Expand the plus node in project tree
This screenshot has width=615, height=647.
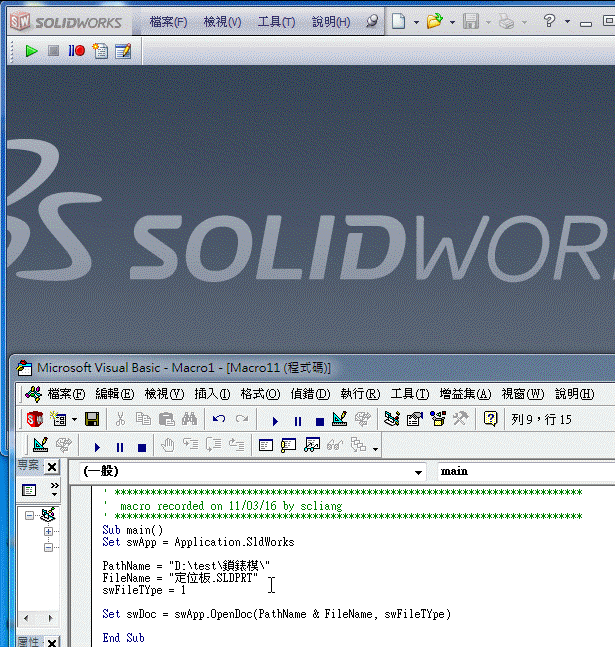(x=48, y=531)
